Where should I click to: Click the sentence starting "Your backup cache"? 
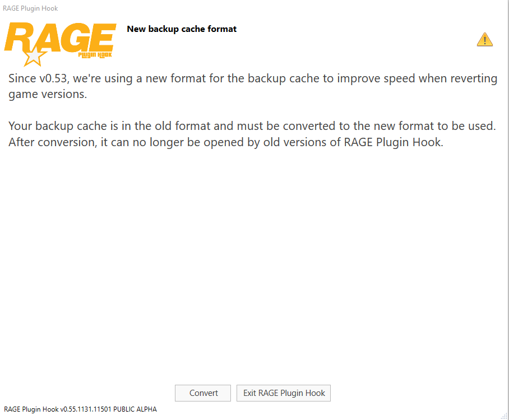pos(252,126)
